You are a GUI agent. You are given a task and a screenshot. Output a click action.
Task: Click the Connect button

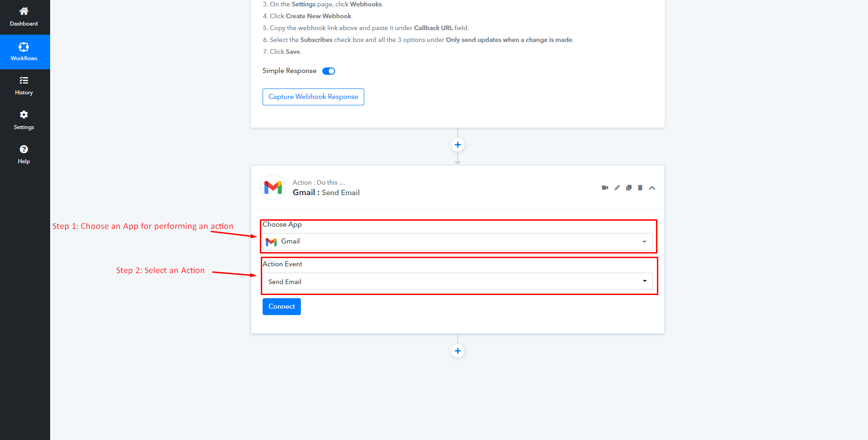282,306
